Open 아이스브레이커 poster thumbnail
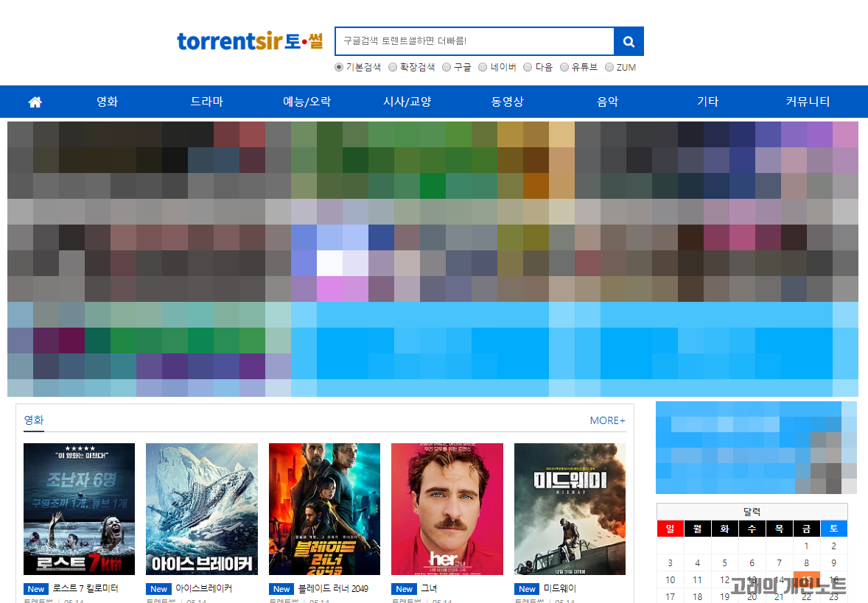The height and width of the screenshot is (603, 868). 201,509
